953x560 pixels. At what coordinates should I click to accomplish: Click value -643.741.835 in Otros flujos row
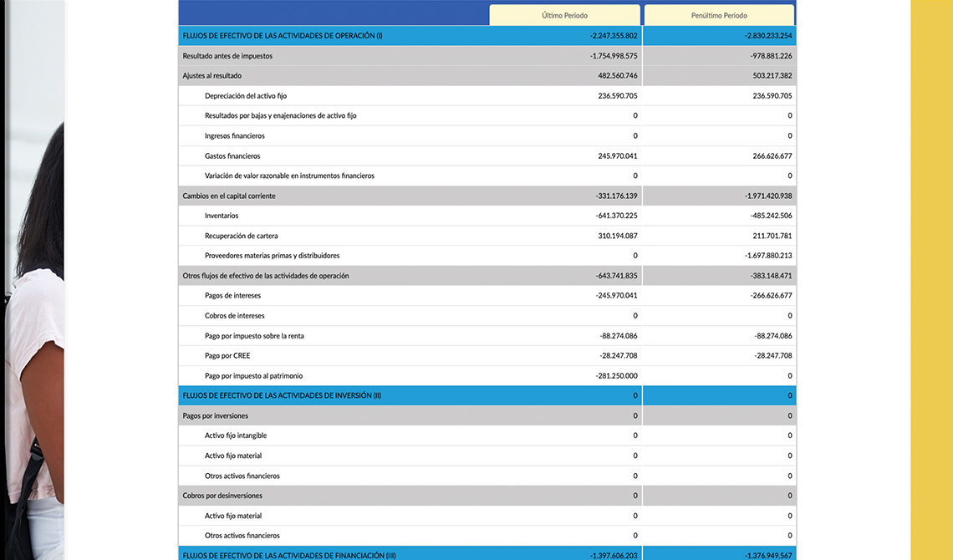click(x=617, y=276)
